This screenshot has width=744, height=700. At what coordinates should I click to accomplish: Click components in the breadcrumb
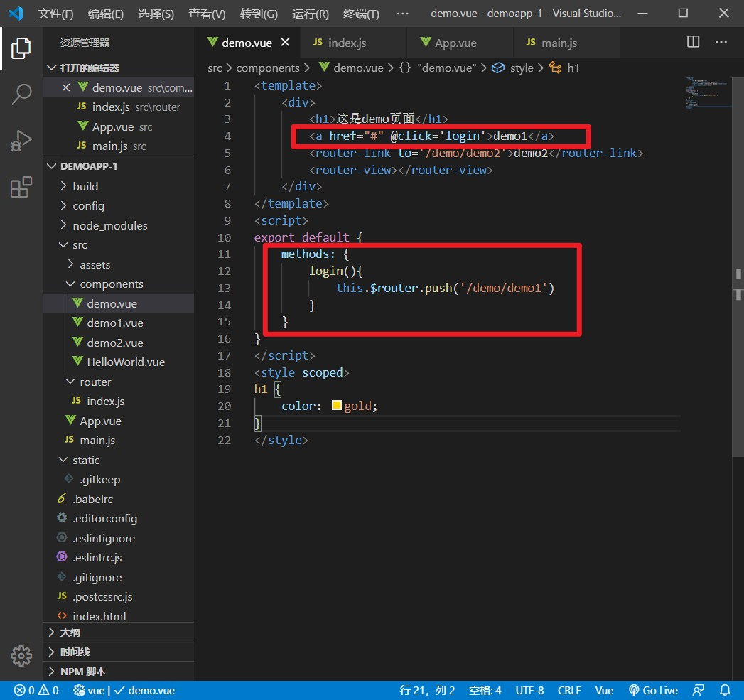(268, 68)
